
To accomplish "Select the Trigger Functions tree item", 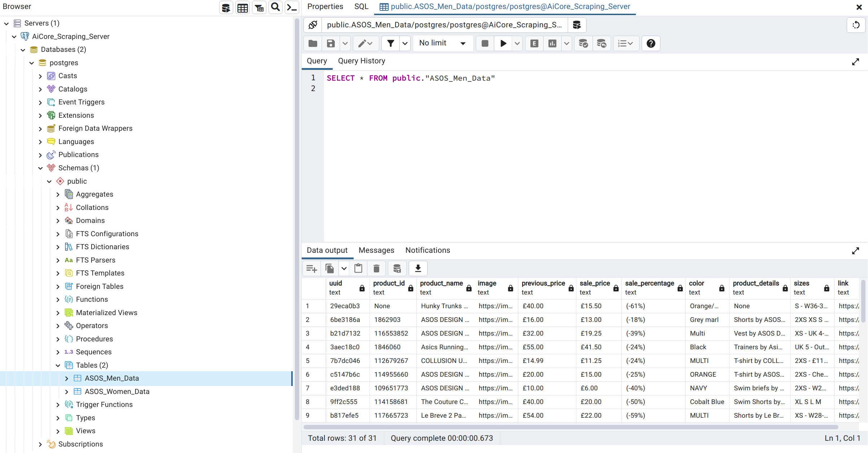I will [x=104, y=405].
